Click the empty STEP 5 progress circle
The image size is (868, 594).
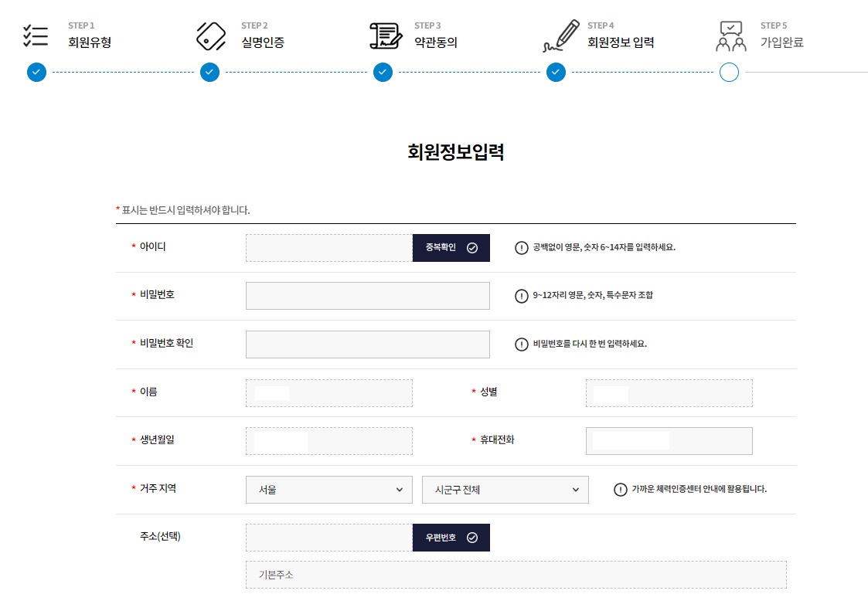tap(729, 72)
